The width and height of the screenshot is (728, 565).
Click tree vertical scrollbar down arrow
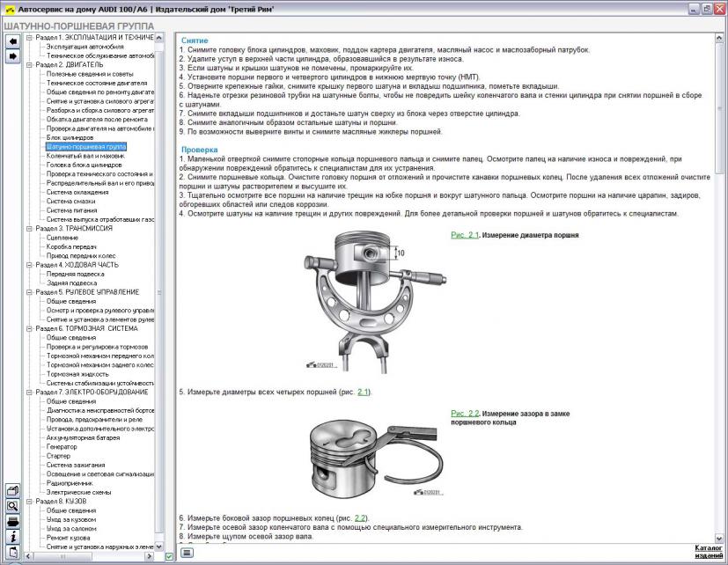158,547
